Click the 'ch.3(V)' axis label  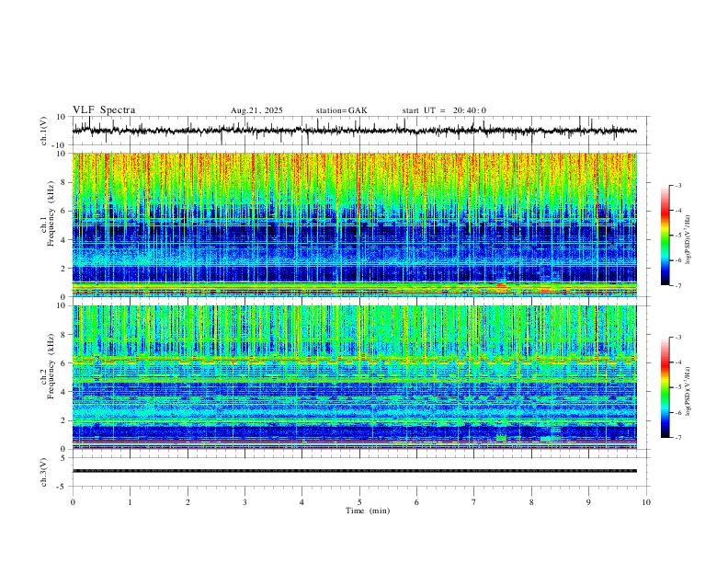coord(44,473)
